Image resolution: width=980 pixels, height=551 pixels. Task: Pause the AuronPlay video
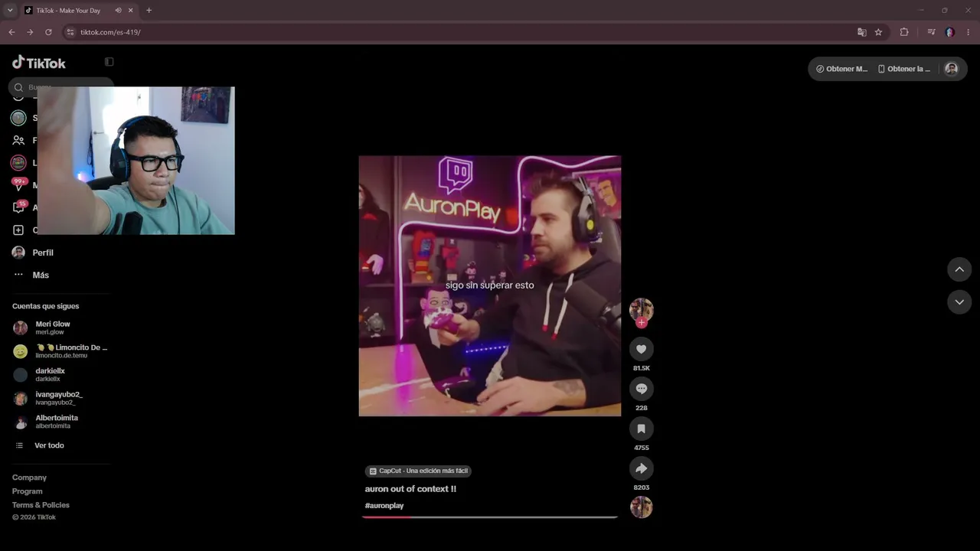[x=490, y=286]
